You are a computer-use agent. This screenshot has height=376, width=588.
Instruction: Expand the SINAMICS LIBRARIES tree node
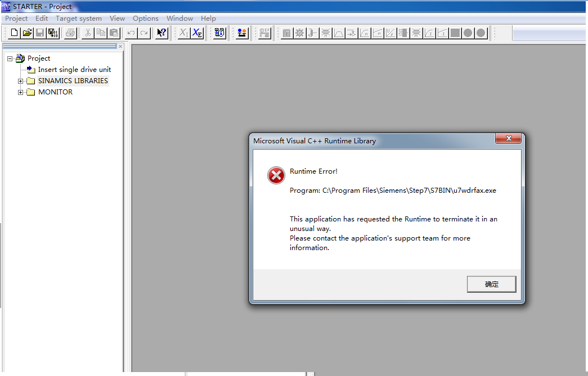click(21, 81)
